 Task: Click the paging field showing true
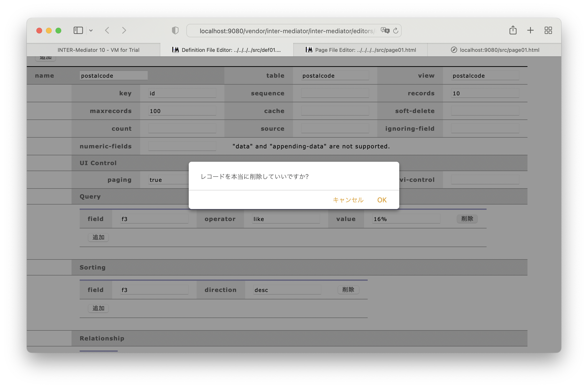tap(168, 180)
